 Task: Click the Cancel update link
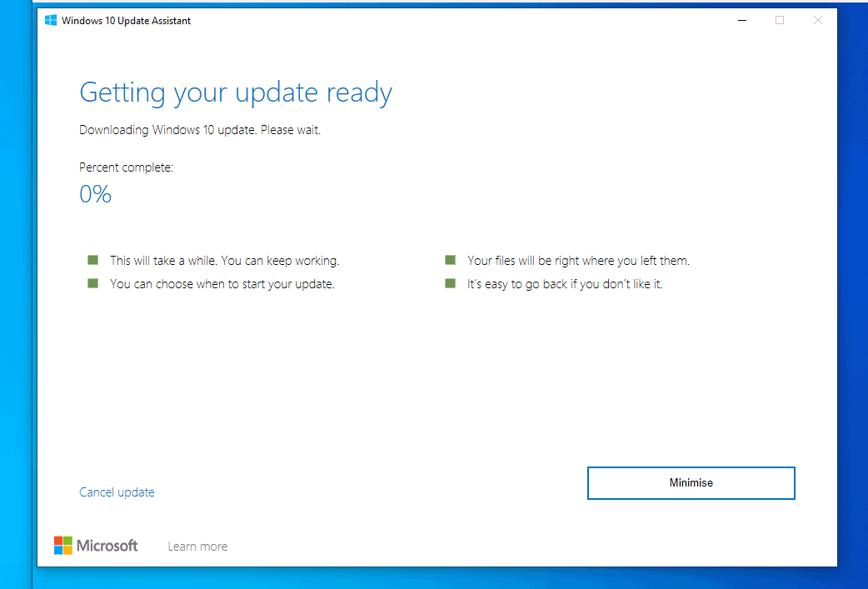click(x=117, y=492)
